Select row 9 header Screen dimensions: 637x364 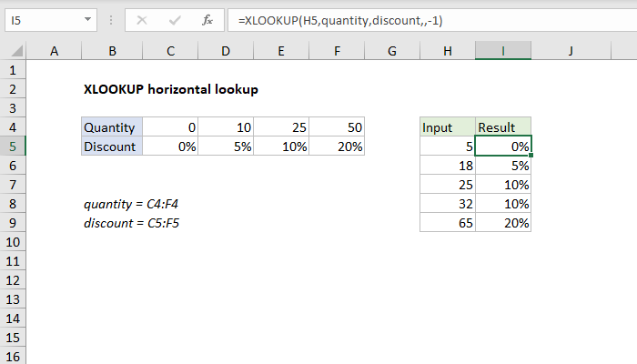pyautogui.click(x=13, y=223)
